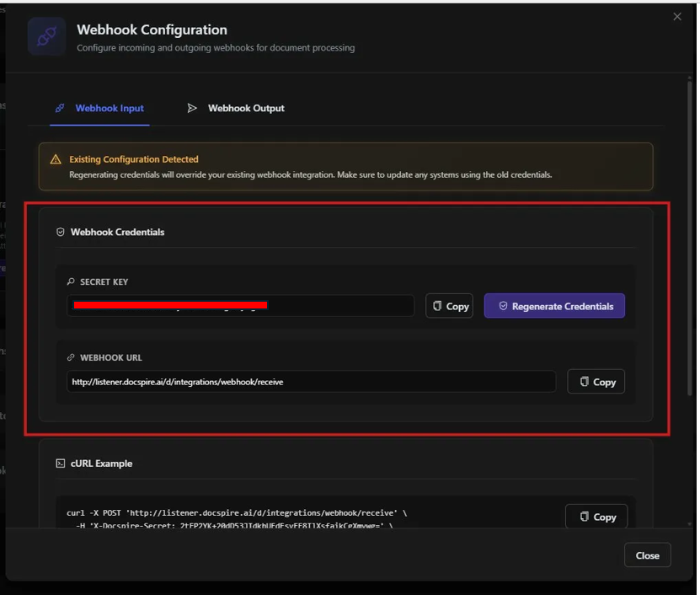This screenshot has height=595, width=700.
Task: Click the plug icon on Webhook Input tab
Action: (60, 108)
